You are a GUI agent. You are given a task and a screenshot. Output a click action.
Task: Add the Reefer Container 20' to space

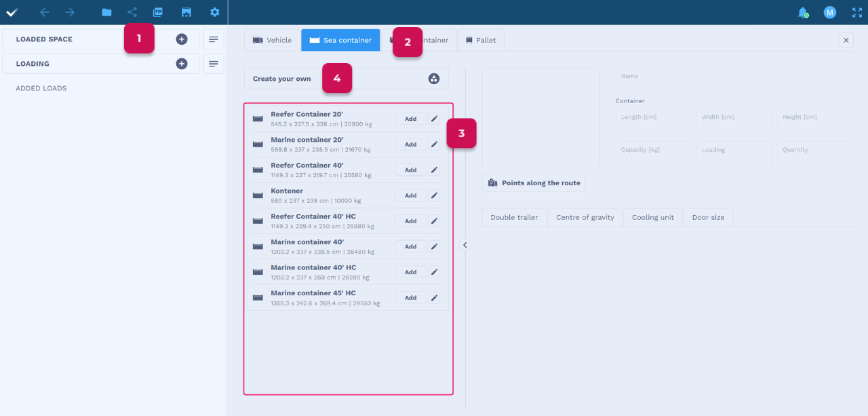click(410, 119)
